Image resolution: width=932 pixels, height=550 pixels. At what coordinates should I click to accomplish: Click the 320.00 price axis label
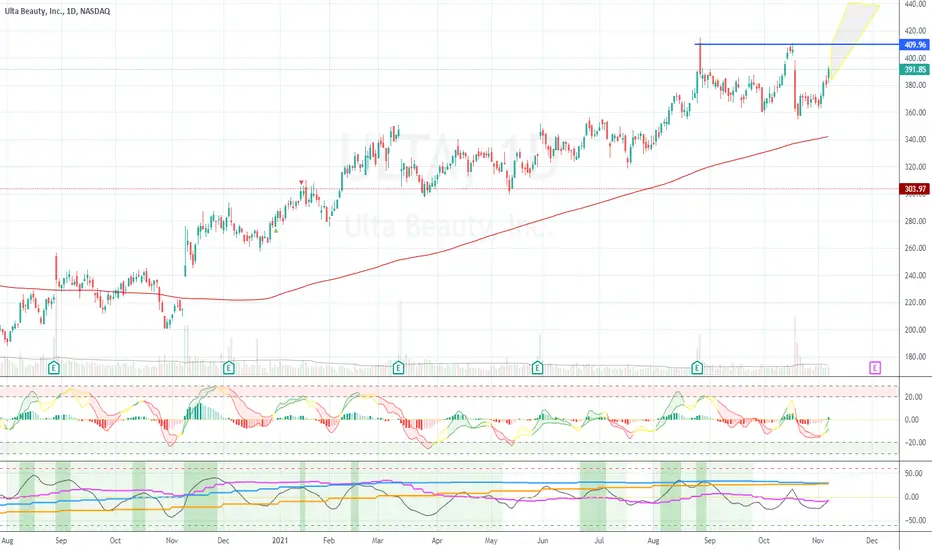pyautogui.click(x=915, y=167)
